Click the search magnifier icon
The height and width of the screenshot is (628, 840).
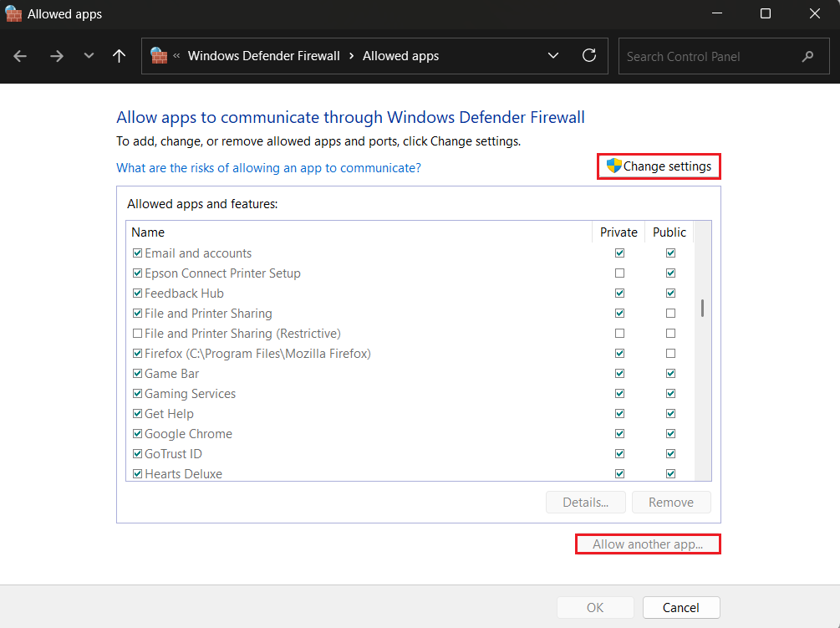pyautogui.click(x=807, y=57)
